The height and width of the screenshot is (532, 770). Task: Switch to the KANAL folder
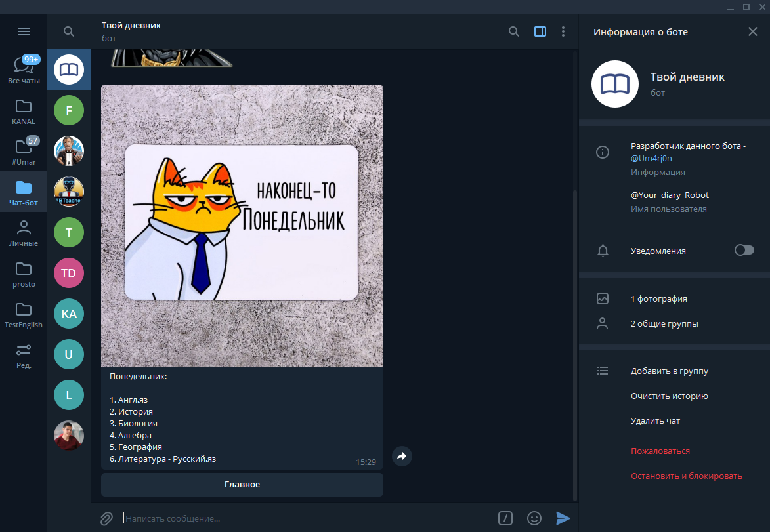[x=24, y=112]
